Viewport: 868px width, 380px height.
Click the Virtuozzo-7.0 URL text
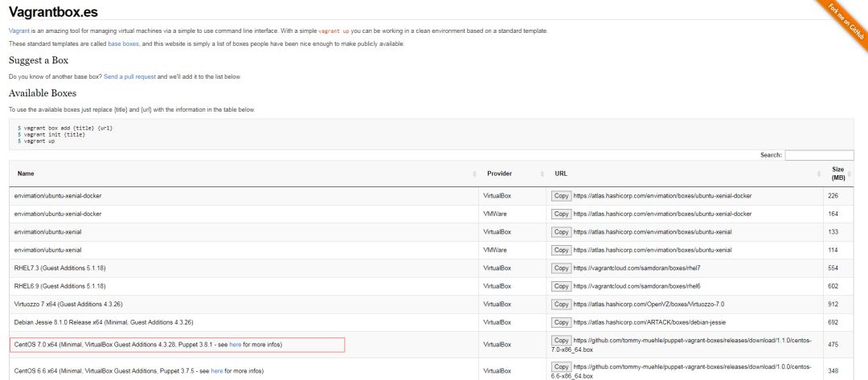pyautogui.click(x=649, y=304)
